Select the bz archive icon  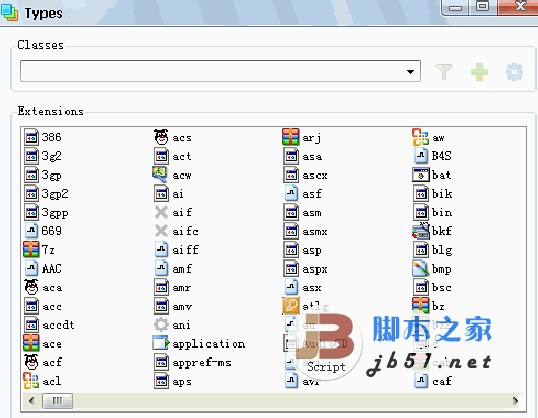(421, 305)
